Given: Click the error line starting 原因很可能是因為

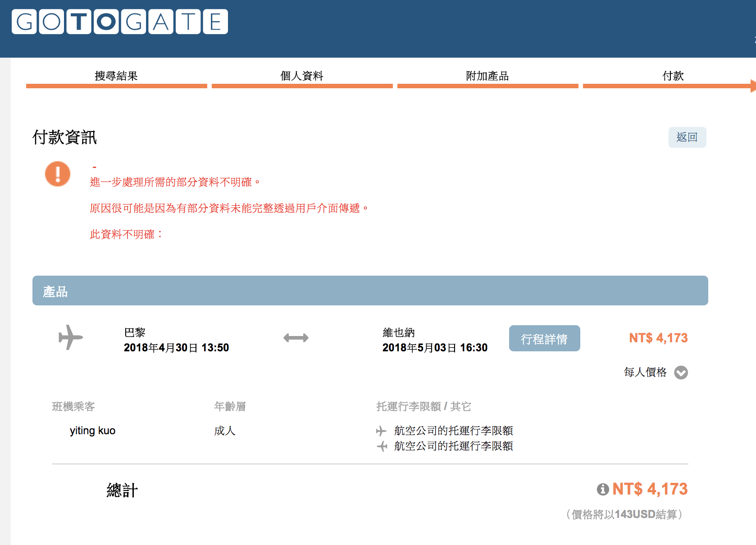Looking at the screenshot, I should click(x=229, y=208).
